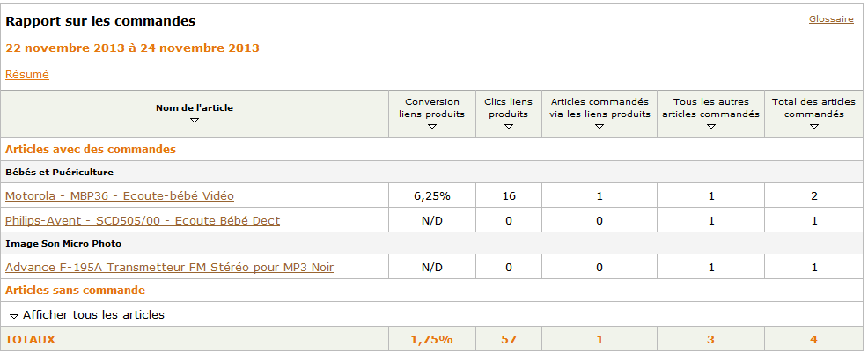Sort by Tous les autres articles arrow

[x=710, y=127]
